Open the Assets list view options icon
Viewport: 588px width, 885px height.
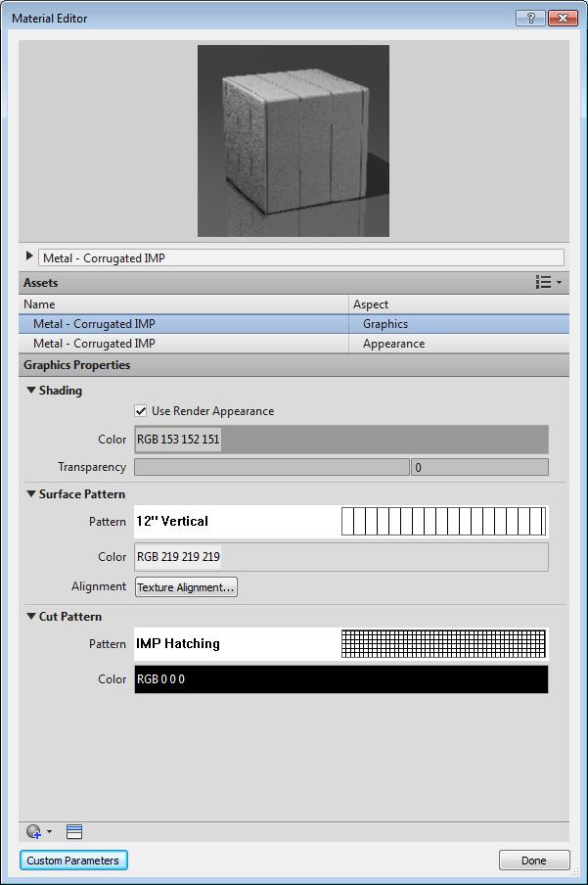tap(543, 282)
